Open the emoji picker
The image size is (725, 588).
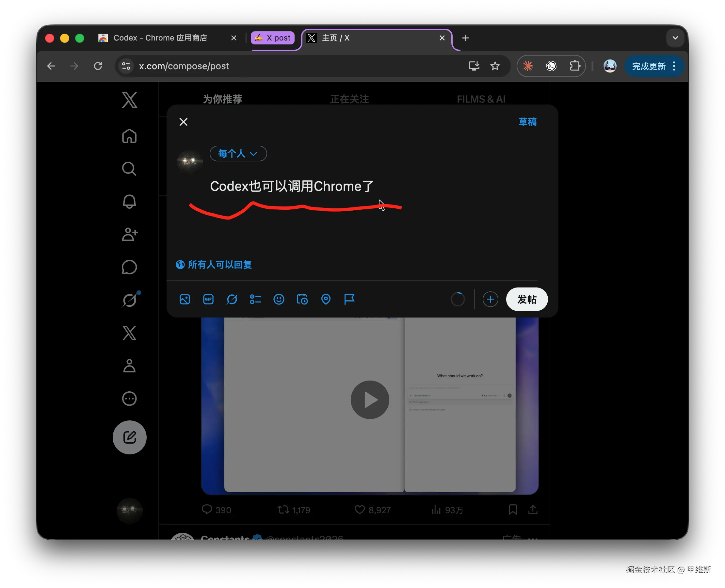pyautogui.click(x=279, y=300)
